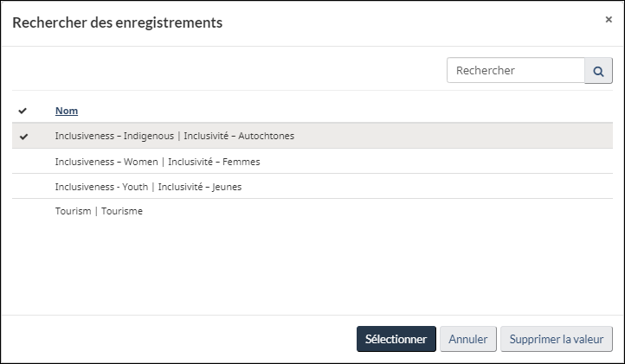Screen dimensions: 625x364
Task: Focus the Rechercher search field
Action: (516, 71)
